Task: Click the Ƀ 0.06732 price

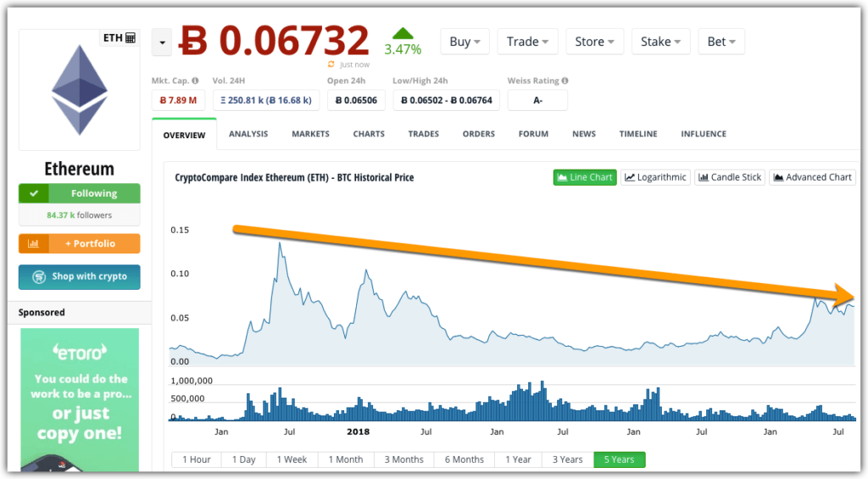Action: coord(274,41)
